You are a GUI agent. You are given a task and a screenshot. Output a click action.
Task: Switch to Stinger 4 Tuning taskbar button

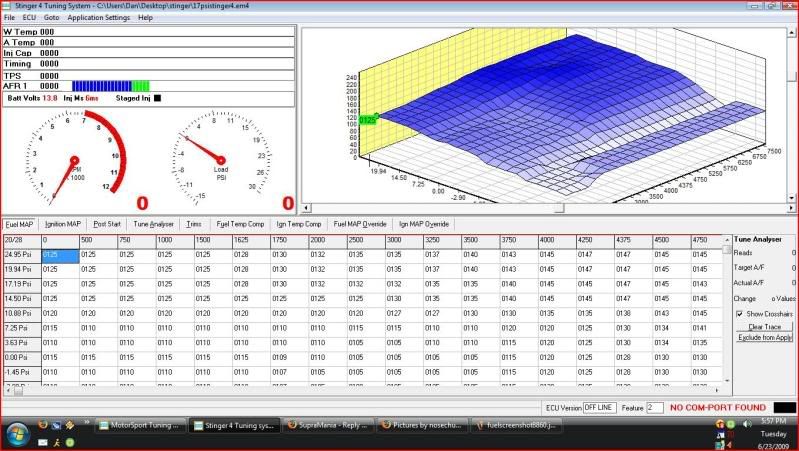[x=234, y=426]
